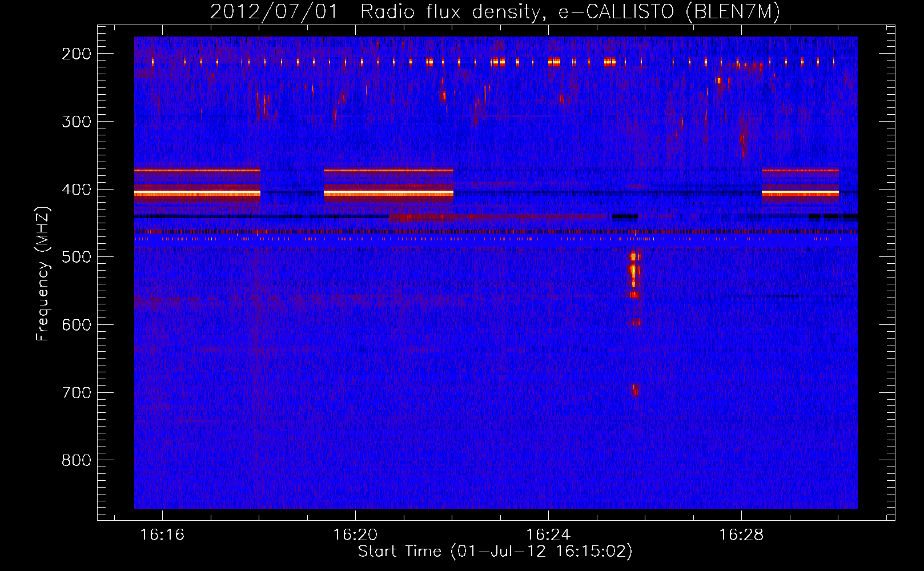The height and width of the screenshot is (571, 924).
Task: Click the 800 frequency tick label
Action: point(77,460)
